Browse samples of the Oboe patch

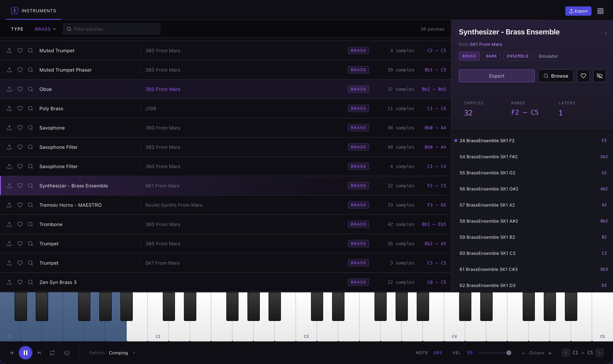(x=30, y=89)
